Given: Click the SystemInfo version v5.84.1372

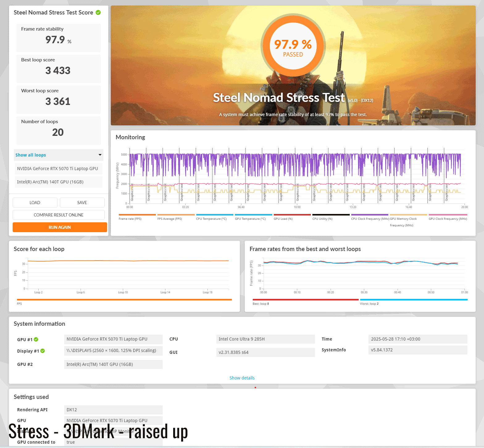Looking at the screenshot, I should (x=418, y=350).
